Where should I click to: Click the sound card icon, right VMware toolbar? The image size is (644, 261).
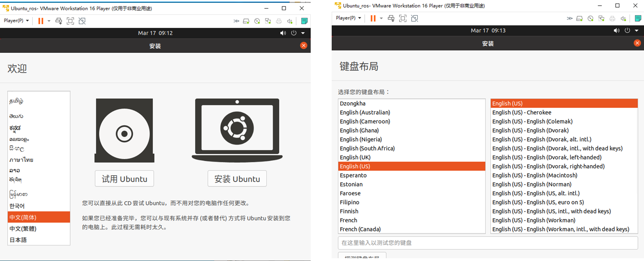tap(623, 18)
